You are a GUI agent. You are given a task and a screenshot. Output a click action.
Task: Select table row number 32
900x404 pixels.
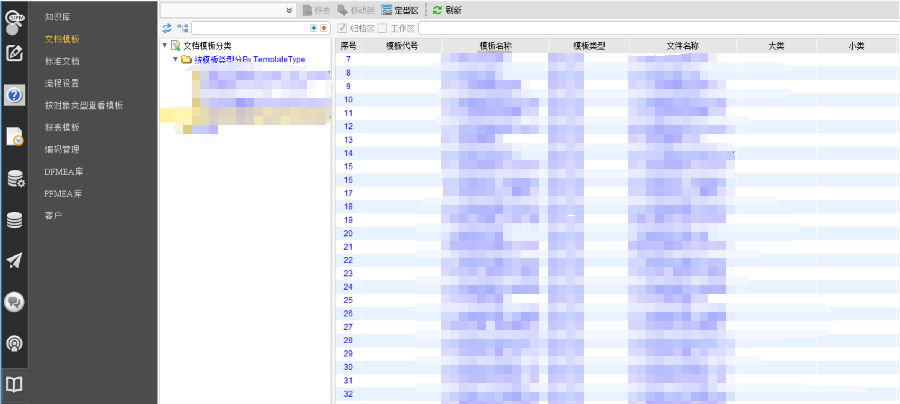(x=617, y=394)
